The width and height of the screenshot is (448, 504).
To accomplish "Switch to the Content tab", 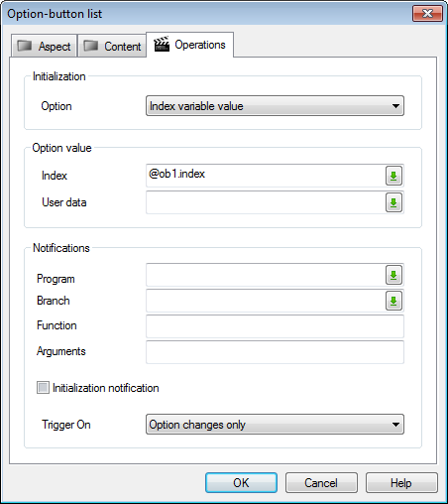I will point(112,46).
